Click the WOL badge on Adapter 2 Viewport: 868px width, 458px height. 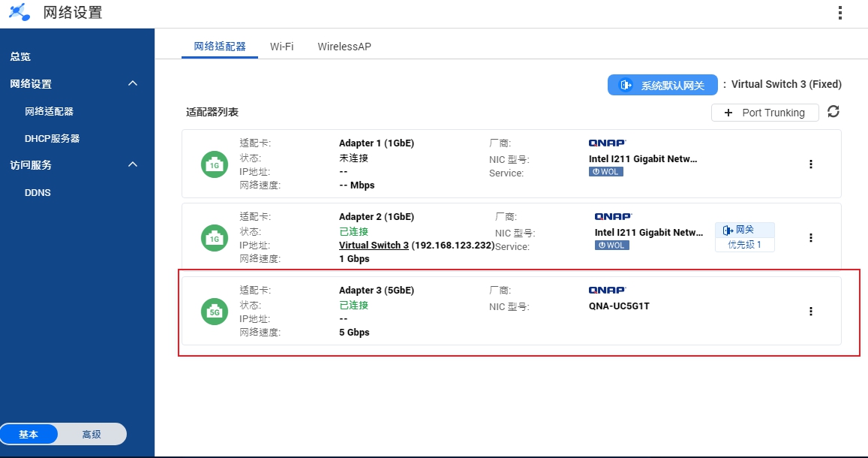coord(611,245)
